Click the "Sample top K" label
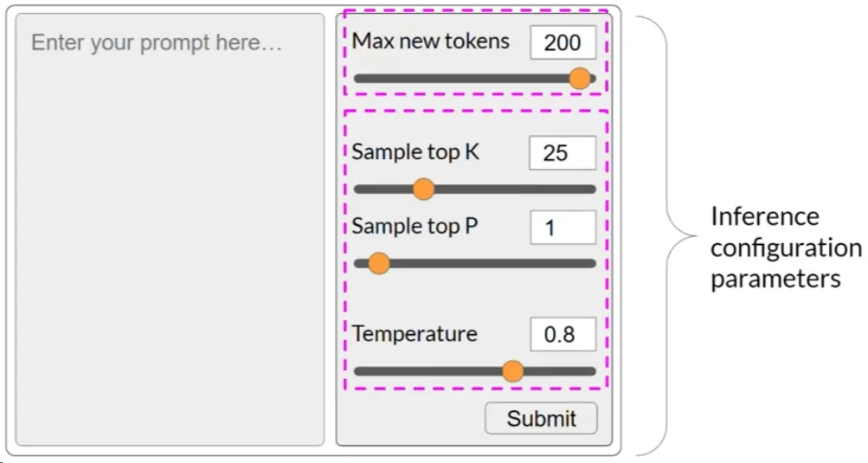Viewport: 868px width, 463px height. (x=415, y=152)
